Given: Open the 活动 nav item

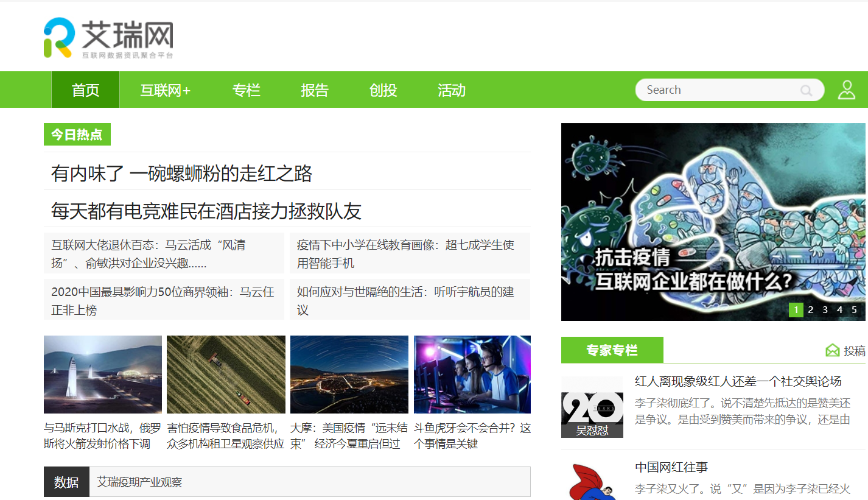Looking at the screenshot, I should (x=452, y=90).
